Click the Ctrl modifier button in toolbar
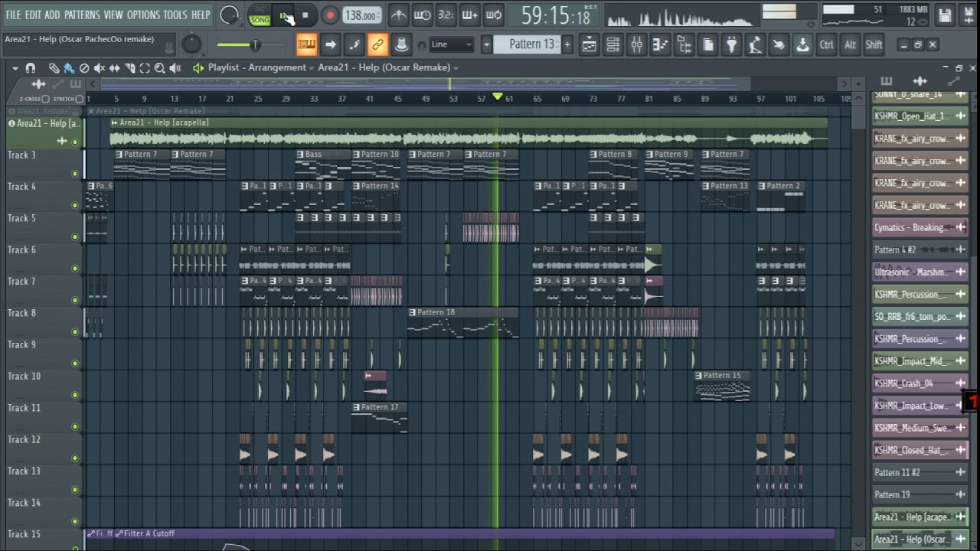The image size is (980, 551). click(826, 44)
